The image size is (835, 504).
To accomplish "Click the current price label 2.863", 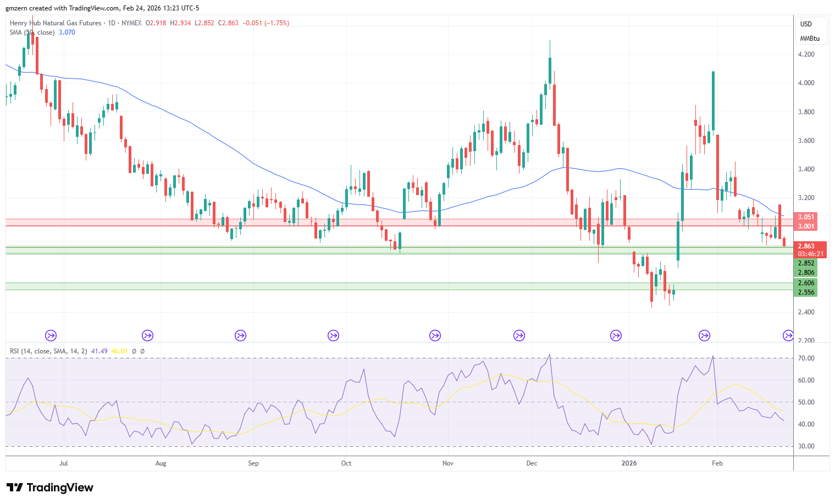I will coord(806,246).
